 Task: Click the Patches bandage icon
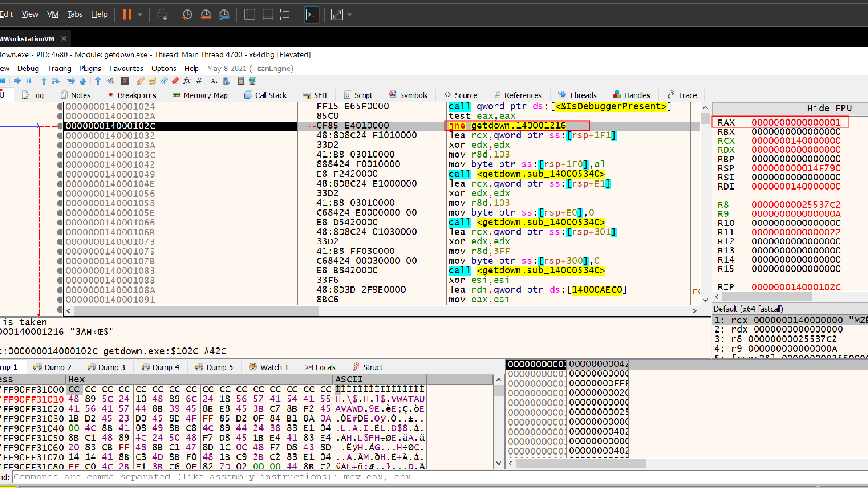pyautogui.click(x=141, y=81)
